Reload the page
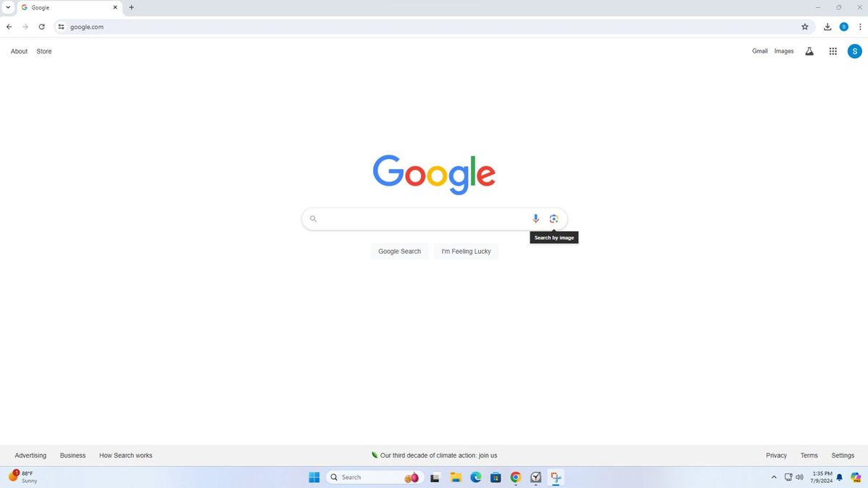The image size is (868, 488). tap(41, 27)
